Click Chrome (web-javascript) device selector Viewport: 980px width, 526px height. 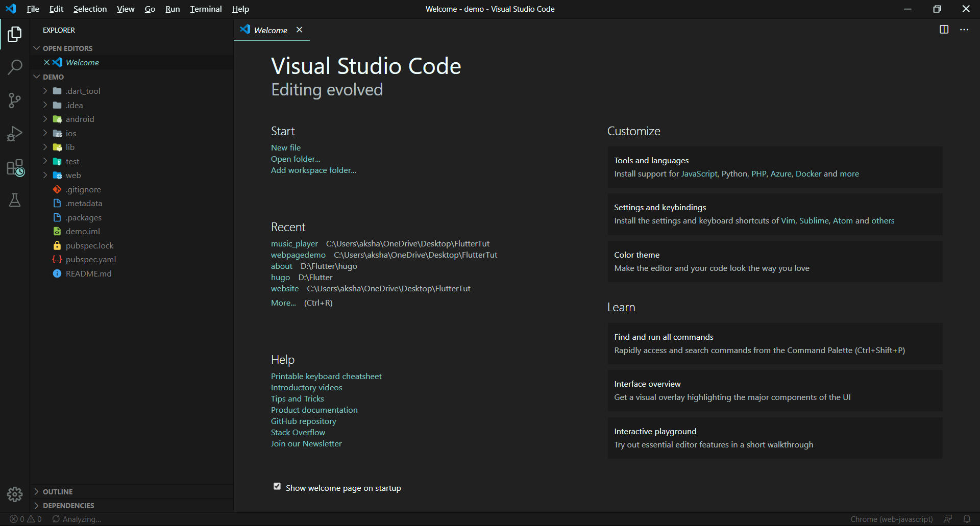[x=892, y=519]
